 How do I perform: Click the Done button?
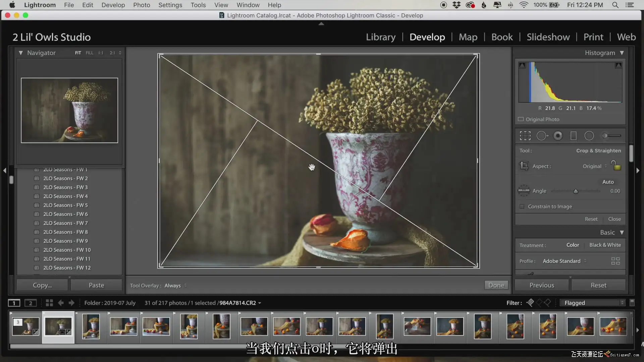(x=496, y=285)
